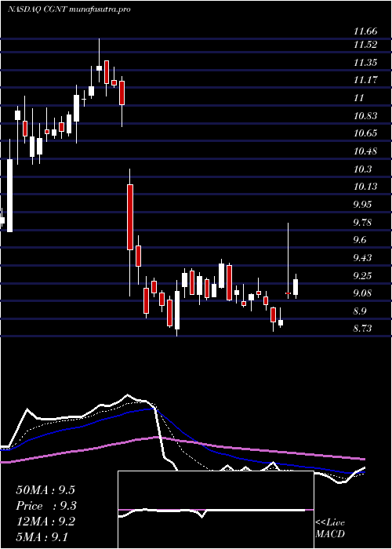Click the 11.52 price axis label
392x549 pixels.
point(365,45)
